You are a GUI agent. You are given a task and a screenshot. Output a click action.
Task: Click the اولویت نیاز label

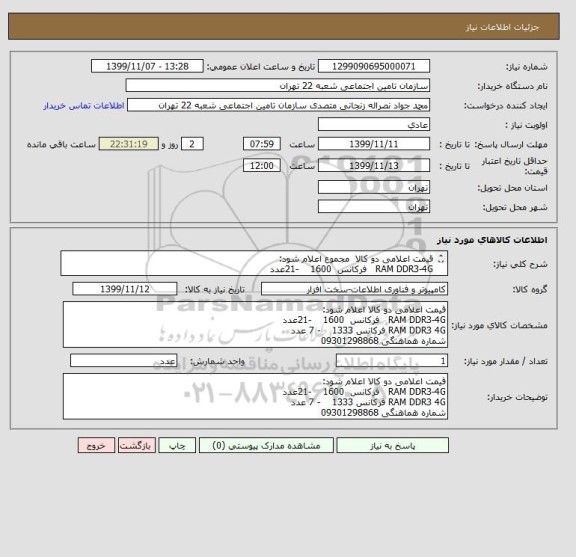point(526,125)
